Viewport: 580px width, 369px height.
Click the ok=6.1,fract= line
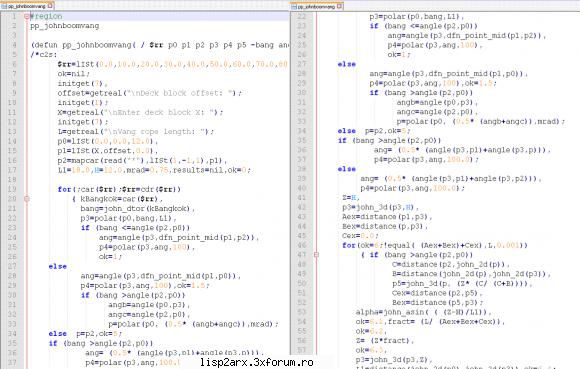pyautogui.click(x=430, y=322)
